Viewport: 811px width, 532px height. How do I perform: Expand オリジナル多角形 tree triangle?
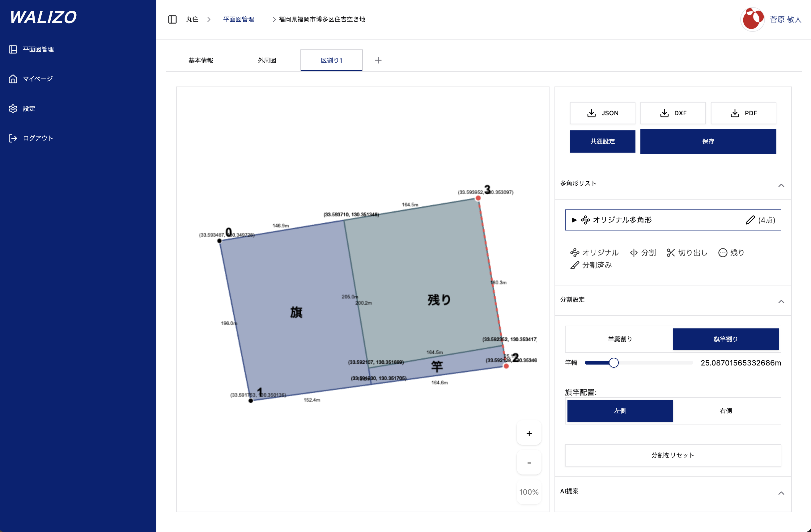click(574, 220)
